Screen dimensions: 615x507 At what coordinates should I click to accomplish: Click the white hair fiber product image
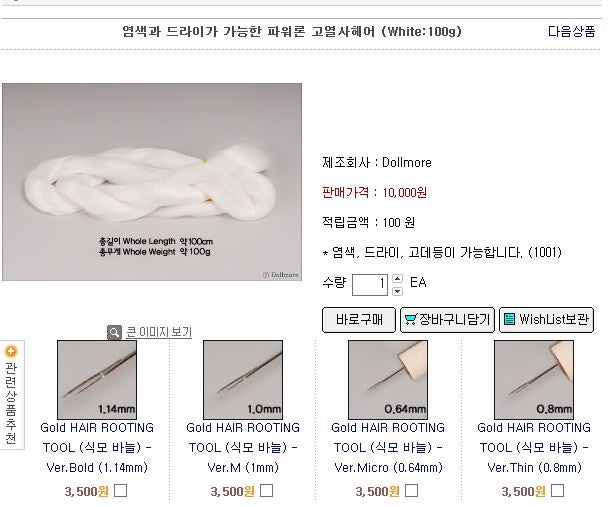click(152, 182)
